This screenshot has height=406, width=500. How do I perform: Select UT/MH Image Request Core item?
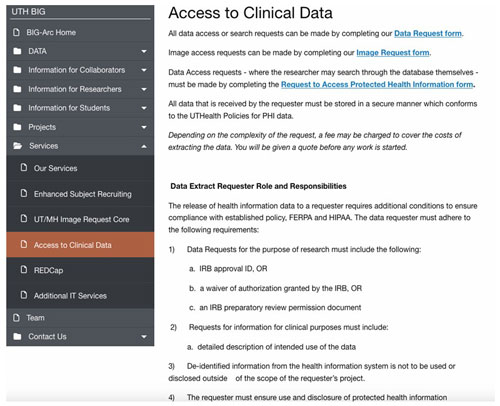(x=80, y=219)
